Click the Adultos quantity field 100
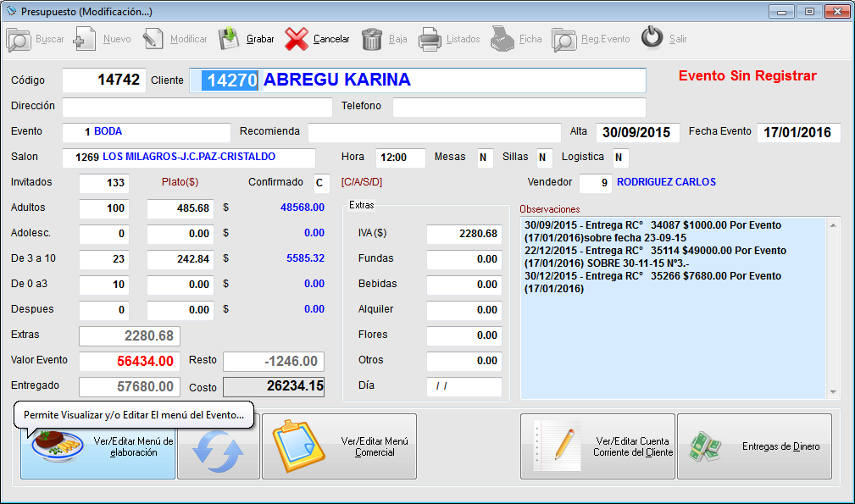This screenshot has width=855, height=504. 104,208
